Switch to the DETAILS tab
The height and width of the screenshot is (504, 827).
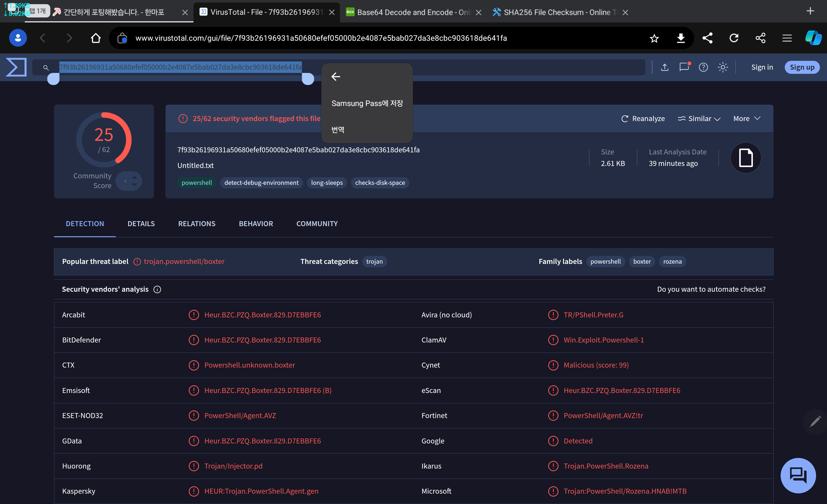click(141, 224)
